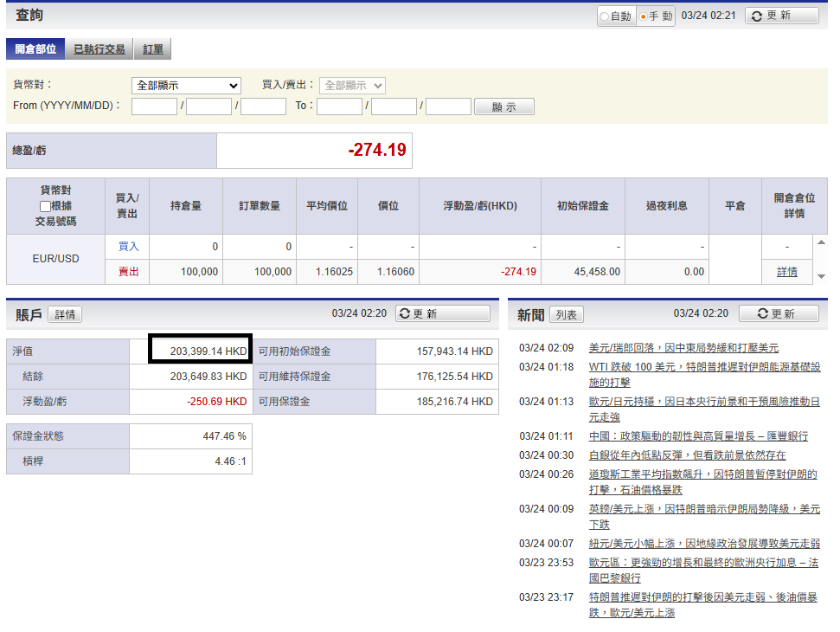Viewport: 840px width, 632px height.
Task: Click the refresh icon in the 賬戶 panel
Action: [405, 313]
